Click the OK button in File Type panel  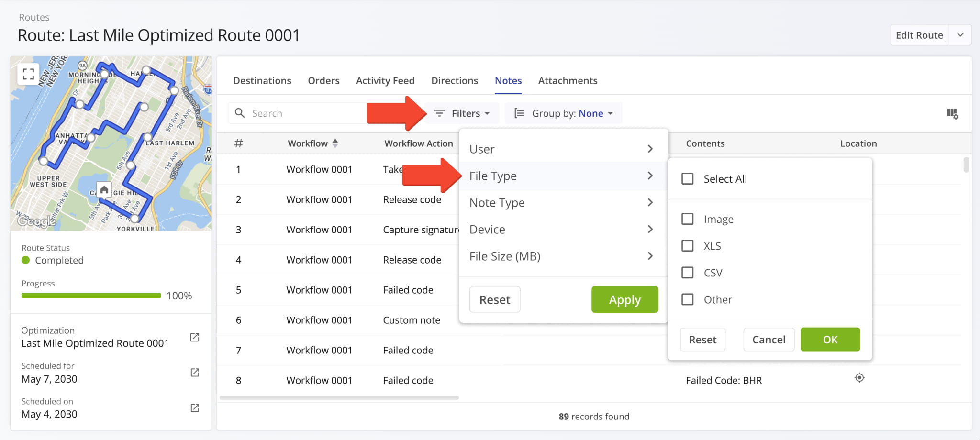pyautogui.click(x=830, y=340)
